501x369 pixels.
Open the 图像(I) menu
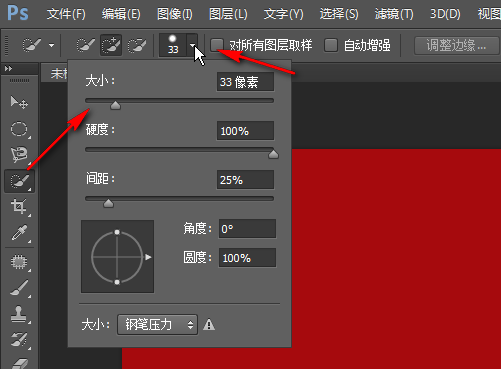pyautogui.click(x=174, y=14)
